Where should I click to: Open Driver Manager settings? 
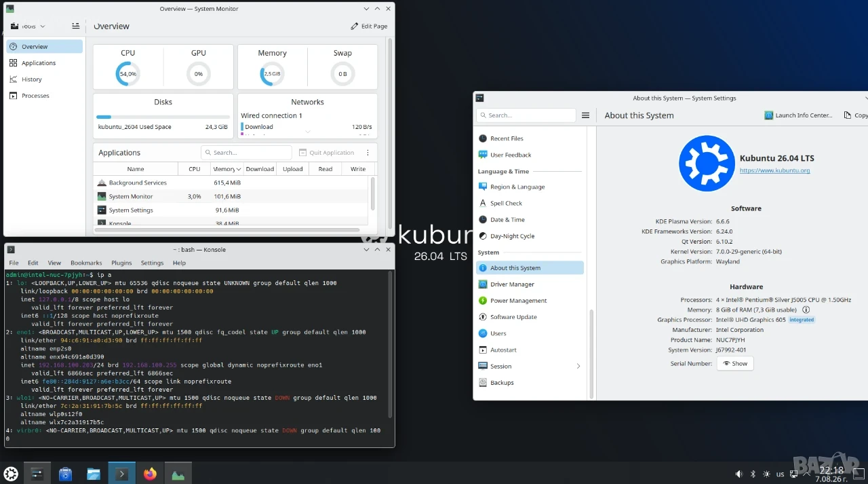coord(530,284)
